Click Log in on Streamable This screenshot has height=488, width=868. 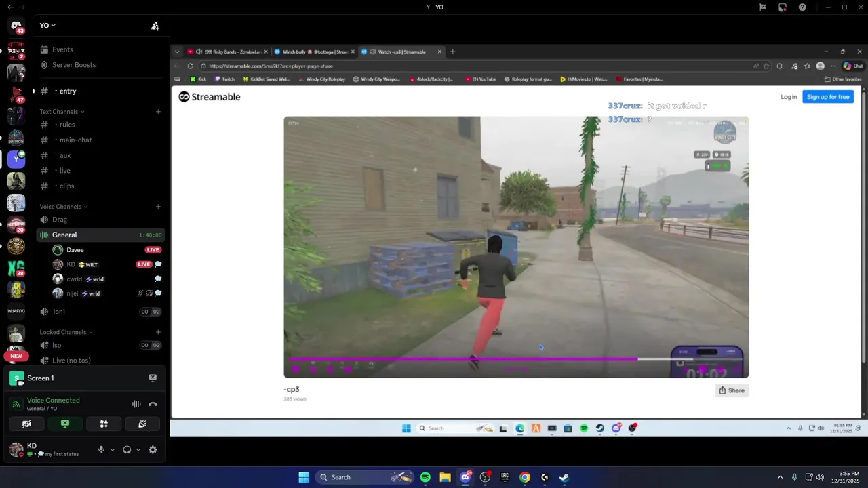coord(789,97)
